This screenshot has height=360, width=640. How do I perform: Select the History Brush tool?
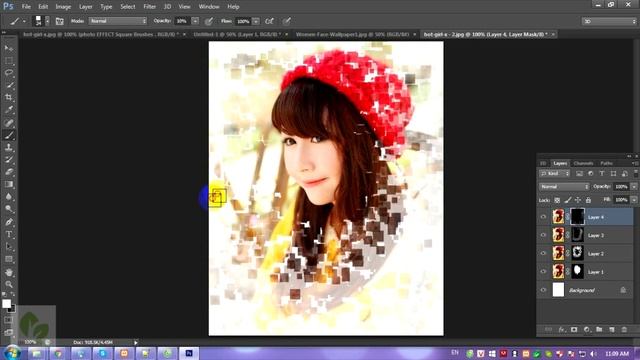pyautogui.click(x=9, y=160)
